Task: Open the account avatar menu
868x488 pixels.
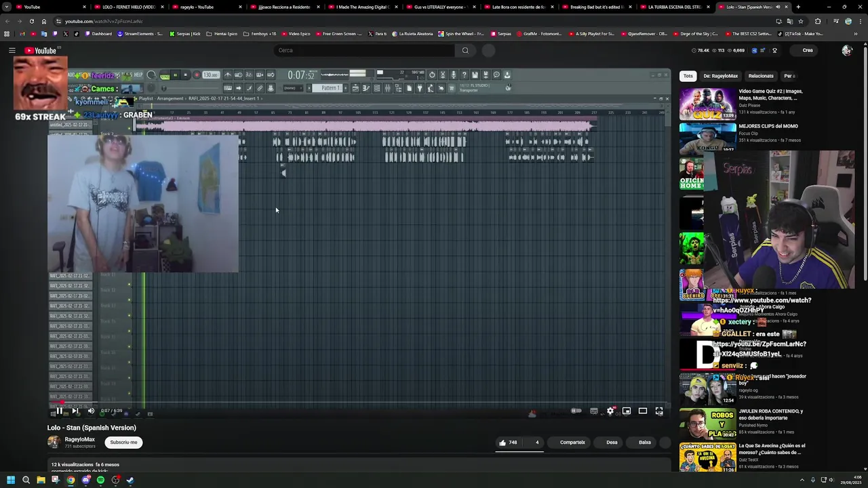Action: click(x=846, y=50)
